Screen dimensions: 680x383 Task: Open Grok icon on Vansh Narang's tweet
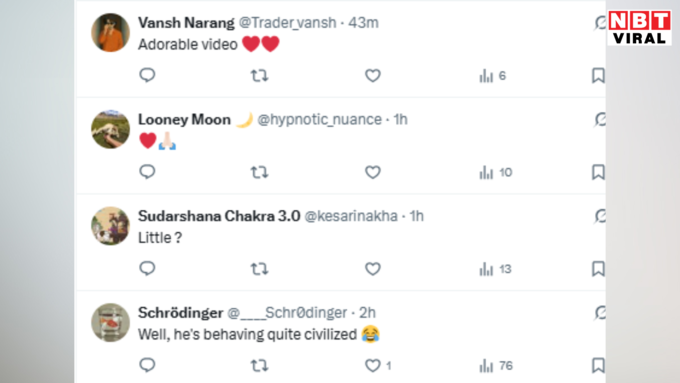click(600, 23)
